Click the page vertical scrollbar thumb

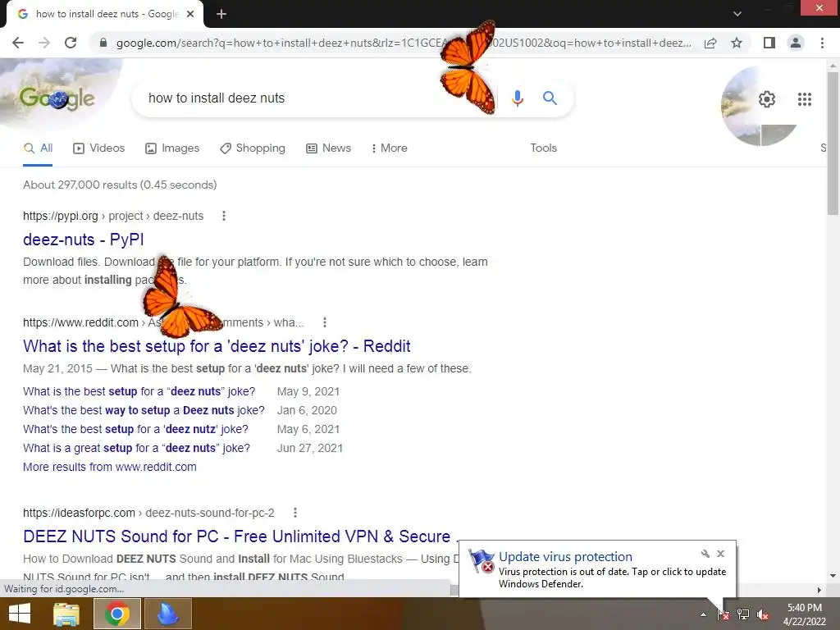pos(833,142)
